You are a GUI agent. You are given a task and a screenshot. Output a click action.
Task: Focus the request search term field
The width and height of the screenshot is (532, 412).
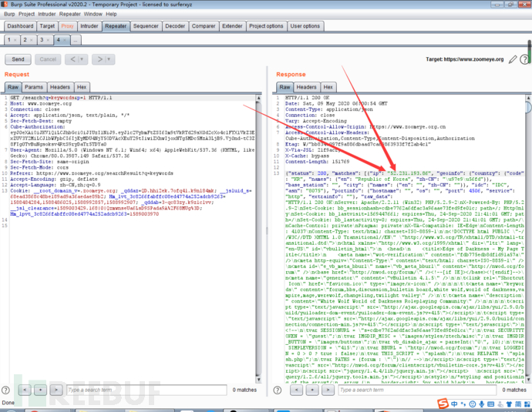[146, 390]
